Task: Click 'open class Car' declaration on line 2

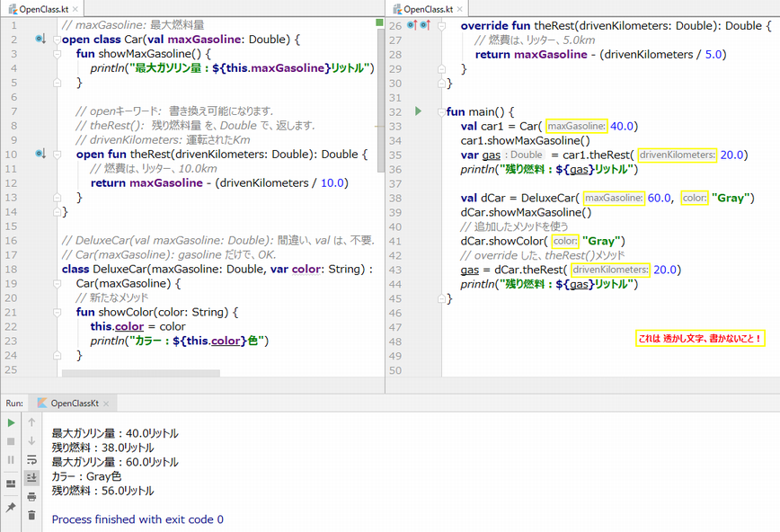Action: (102, 40)
